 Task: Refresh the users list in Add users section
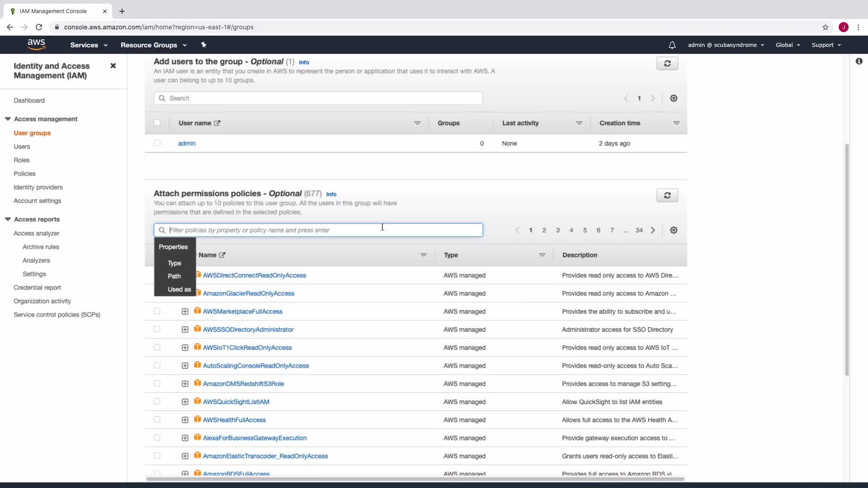(x=667, y=63)
